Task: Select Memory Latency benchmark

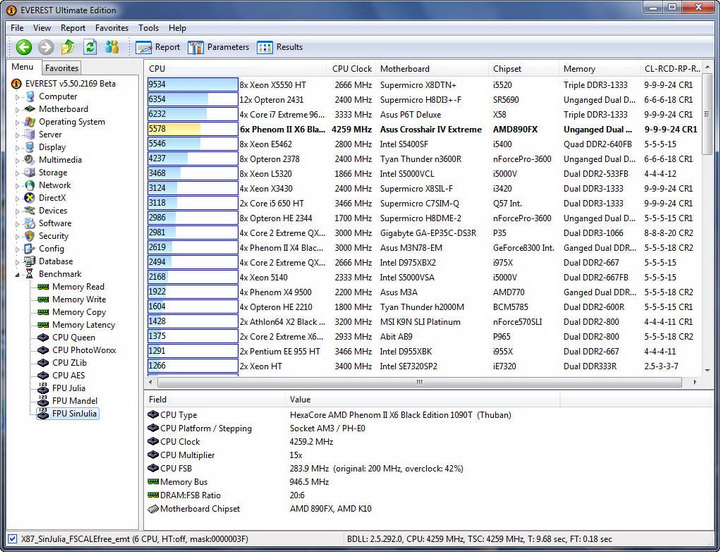Action: [x=84, y=325]
